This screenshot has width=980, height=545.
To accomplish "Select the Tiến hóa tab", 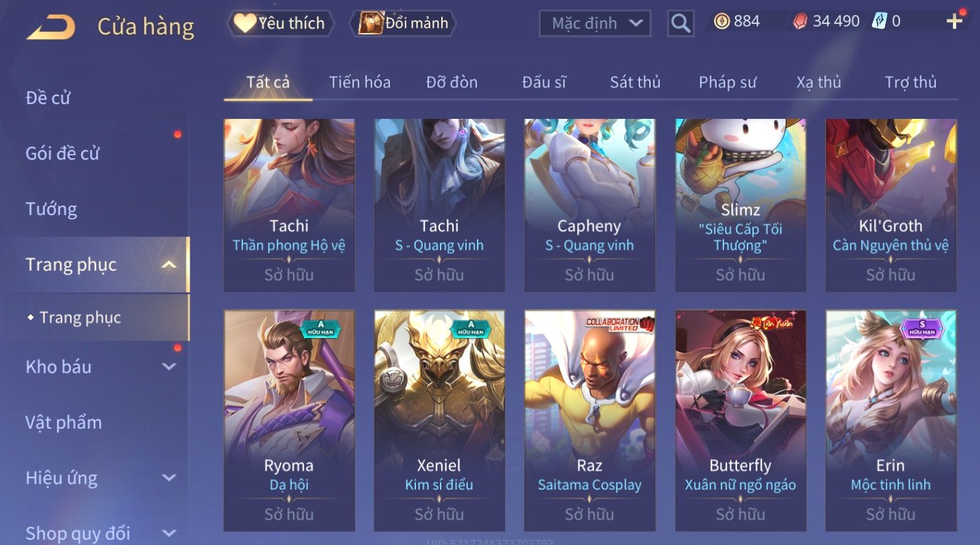I will coord(359,82).
